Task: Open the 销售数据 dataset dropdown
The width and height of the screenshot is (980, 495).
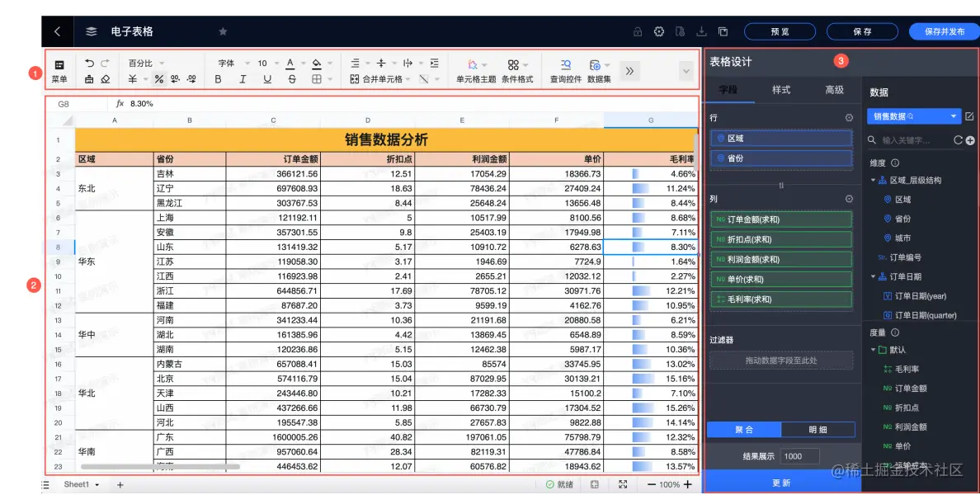Action: pyautogui.click(x=913, y=116)
